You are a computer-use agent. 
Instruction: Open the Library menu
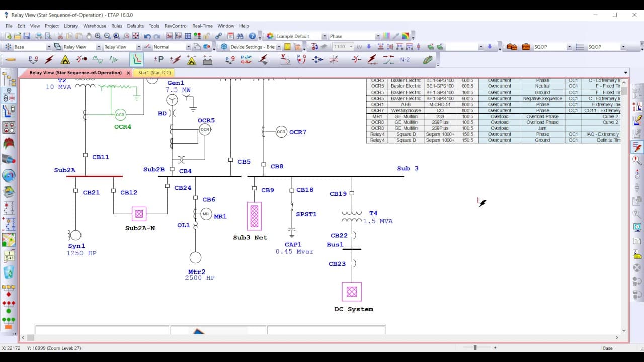coord(71,26)
